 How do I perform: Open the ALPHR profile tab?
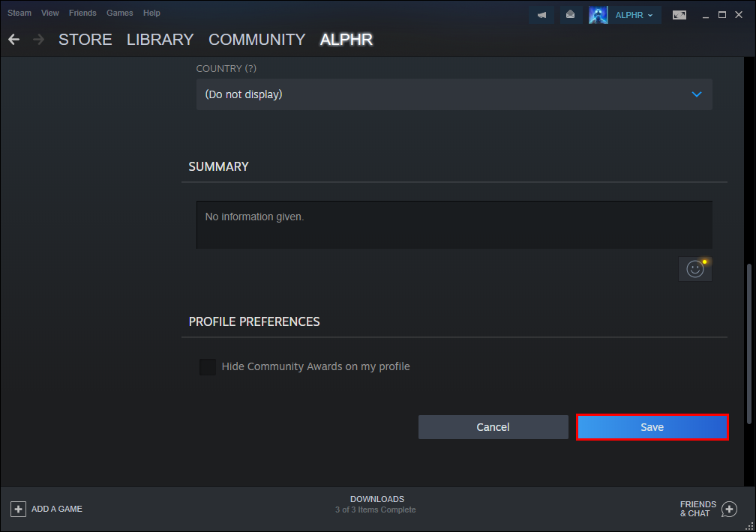point(346,40)
